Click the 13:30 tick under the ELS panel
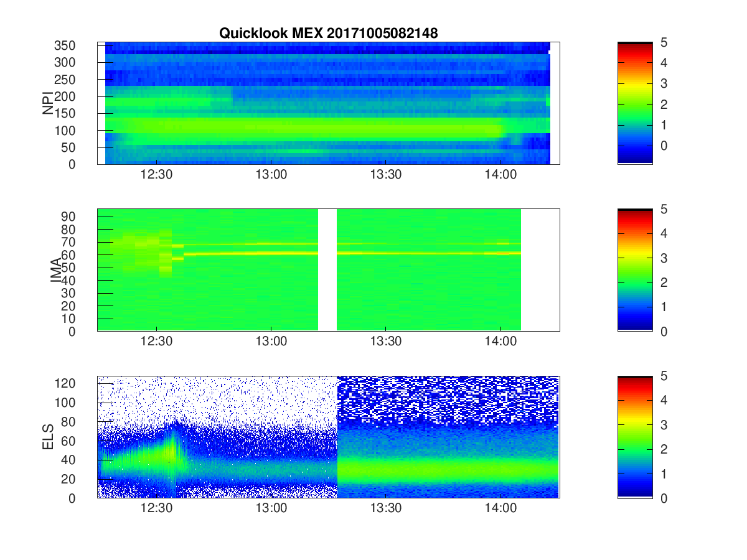 tap(386, 509)
